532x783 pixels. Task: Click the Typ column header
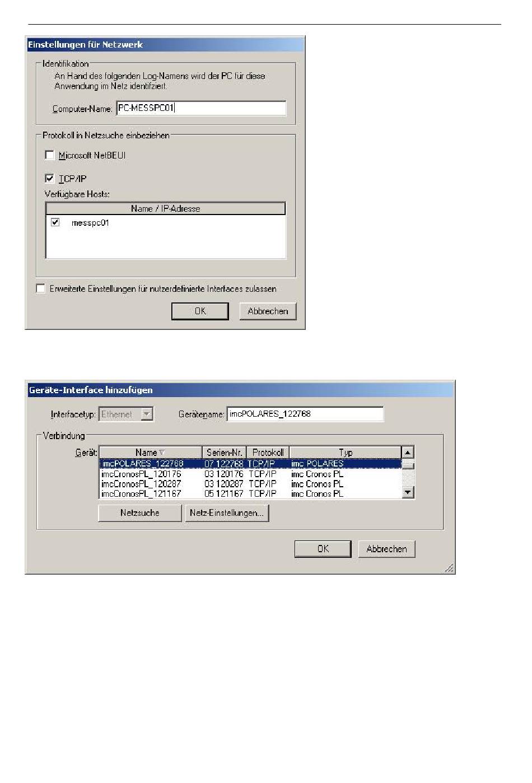346,452
